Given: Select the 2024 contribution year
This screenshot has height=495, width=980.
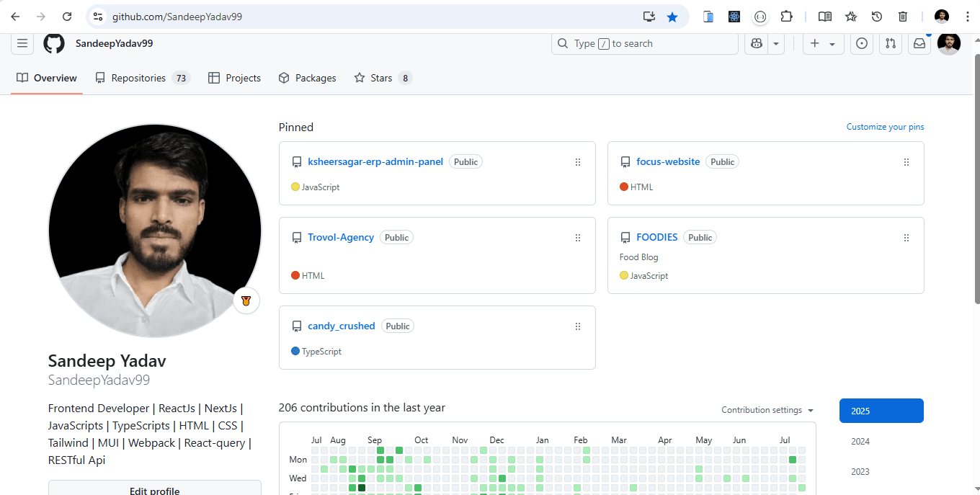Looking at the screenshot, I should tap(860, 442).
